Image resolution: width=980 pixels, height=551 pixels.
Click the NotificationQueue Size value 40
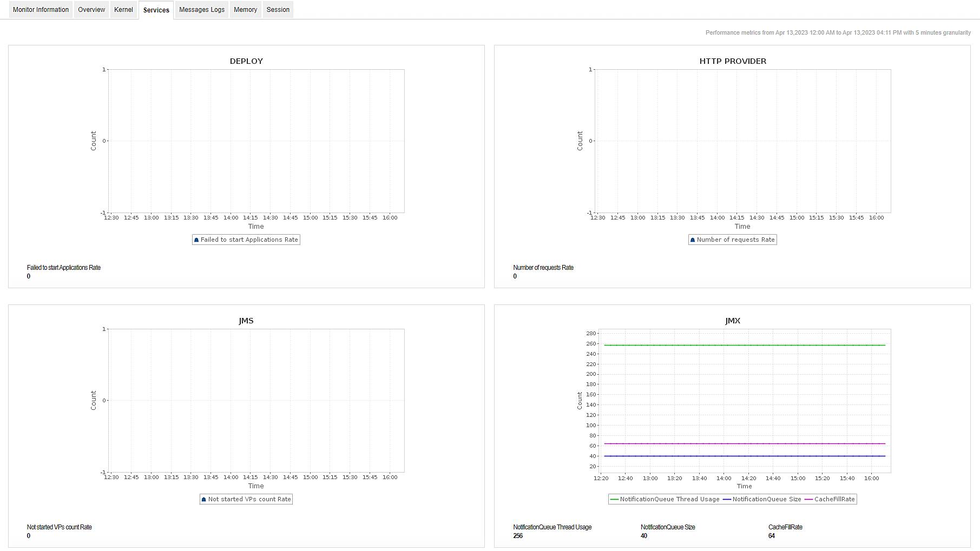(644, 535)
